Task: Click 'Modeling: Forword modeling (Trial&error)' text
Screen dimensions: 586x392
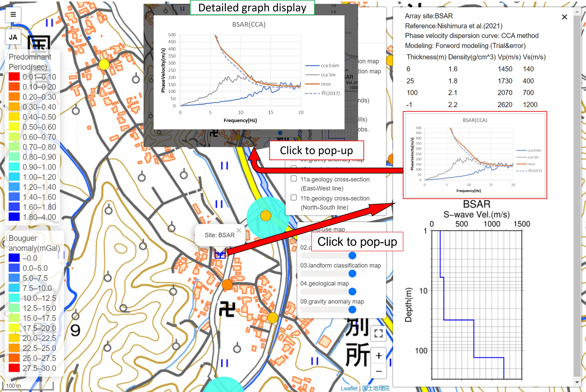Action: tap(465, 46)
